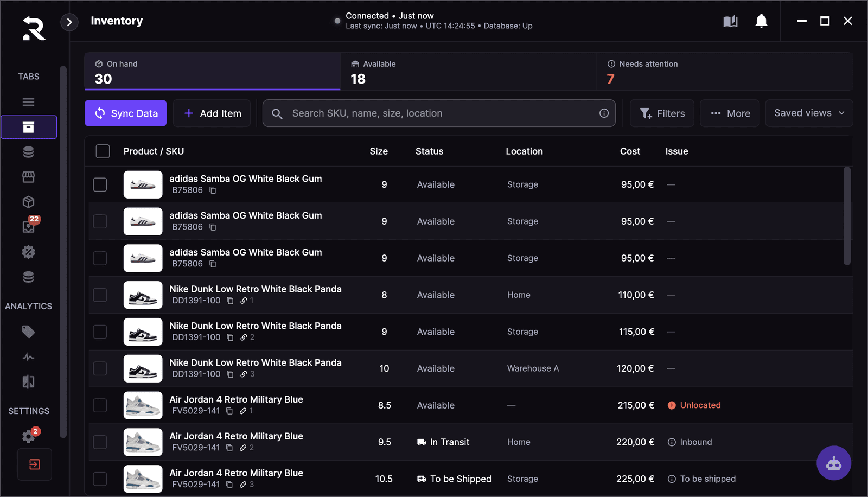
Task: Select the Available tab
Action: (469, 71)
